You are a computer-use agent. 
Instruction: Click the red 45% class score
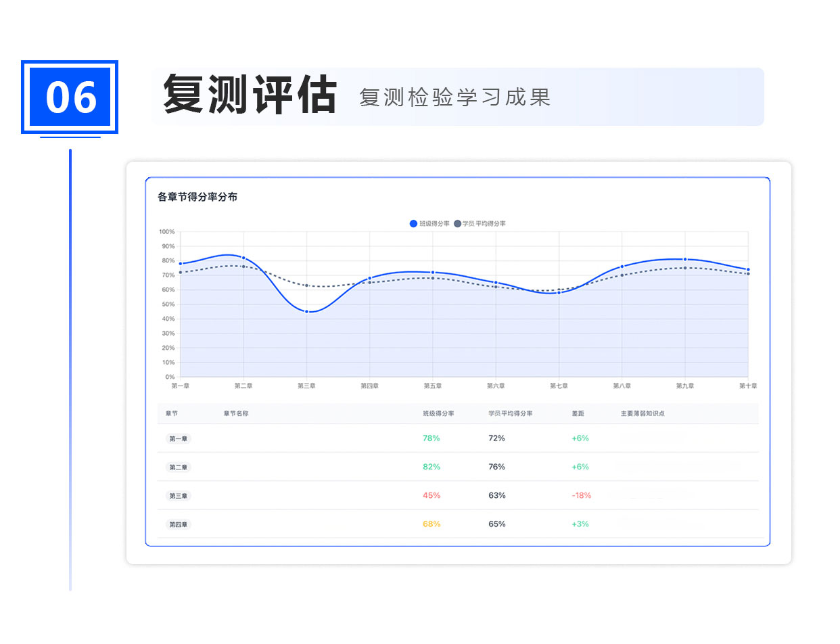click(x=431, y=495)
